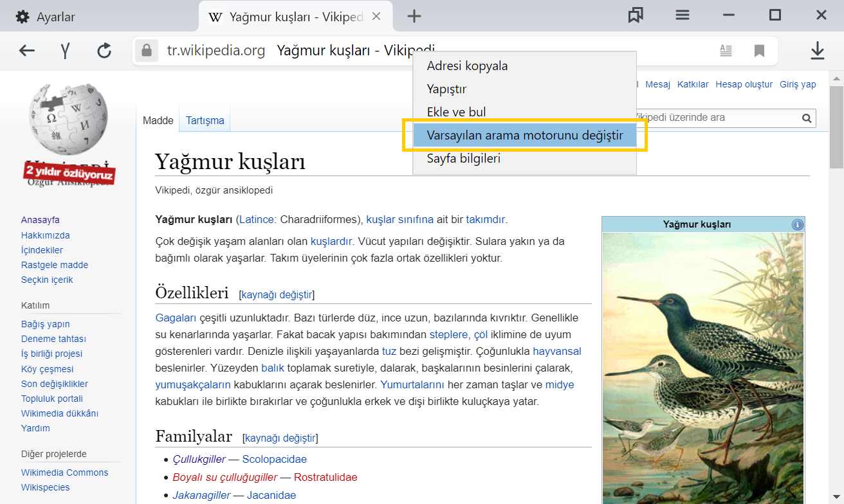Open Yardım sidebar link
844x504 pixels.
35,428
